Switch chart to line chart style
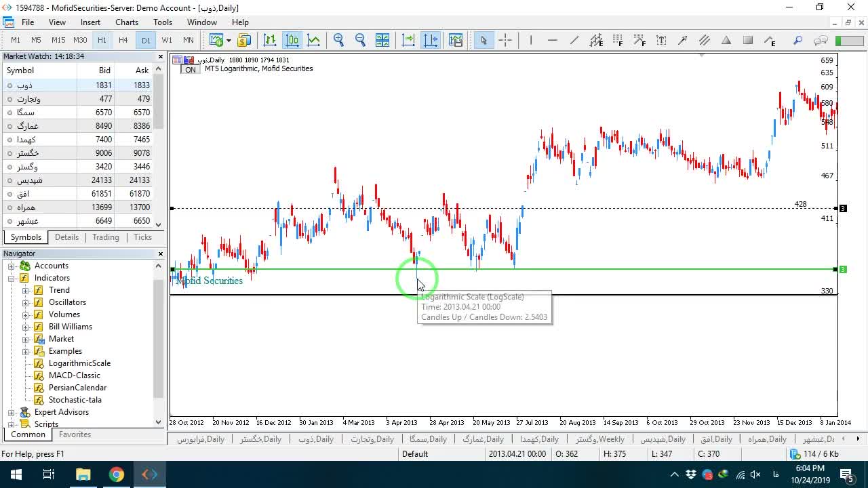868x488 pixels. click(x=314, y=40)
